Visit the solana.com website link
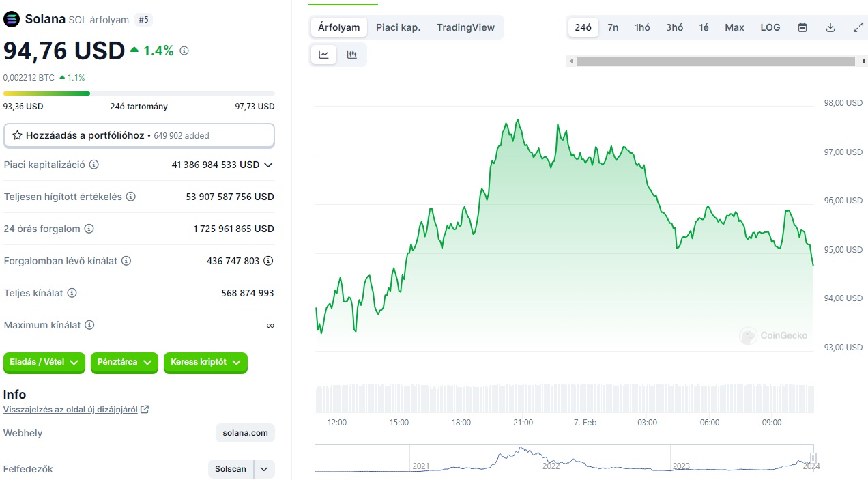 246,433
